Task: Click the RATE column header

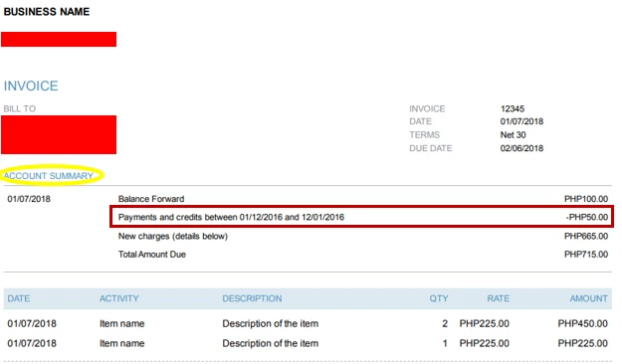Action: [x=499, y=298]
